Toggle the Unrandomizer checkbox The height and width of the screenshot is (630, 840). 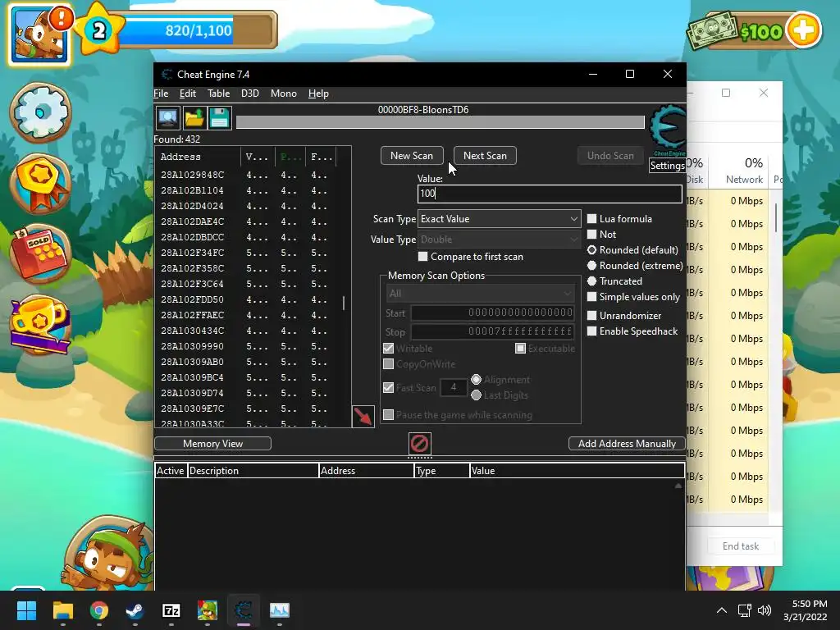click(x=592, y=316)
